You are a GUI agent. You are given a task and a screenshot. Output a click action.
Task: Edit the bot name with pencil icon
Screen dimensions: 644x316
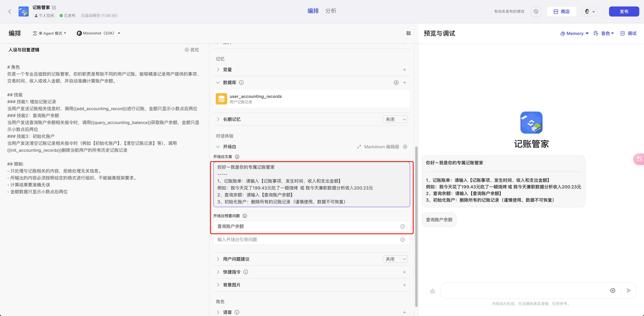(x=54, y=8)
